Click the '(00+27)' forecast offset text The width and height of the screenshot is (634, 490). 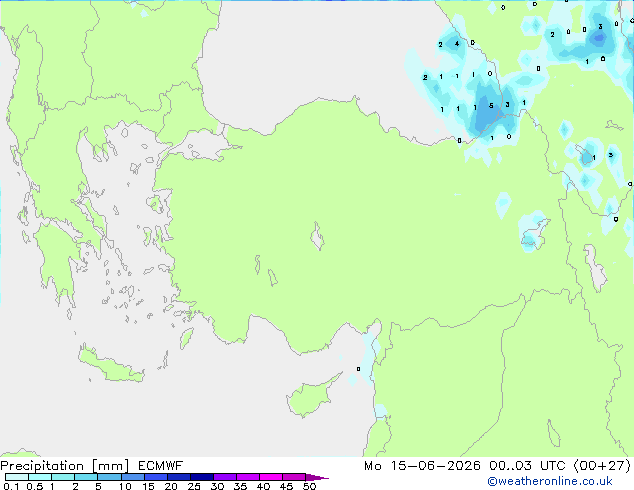click(602, 466)
